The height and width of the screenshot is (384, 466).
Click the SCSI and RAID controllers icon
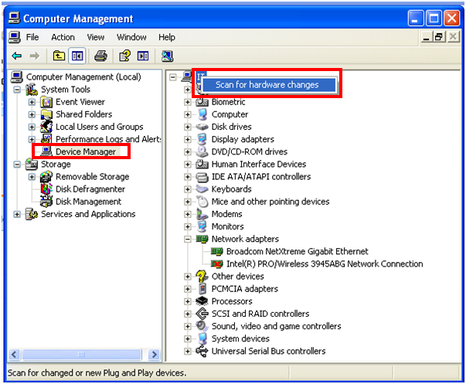click(x=202, y=314)
